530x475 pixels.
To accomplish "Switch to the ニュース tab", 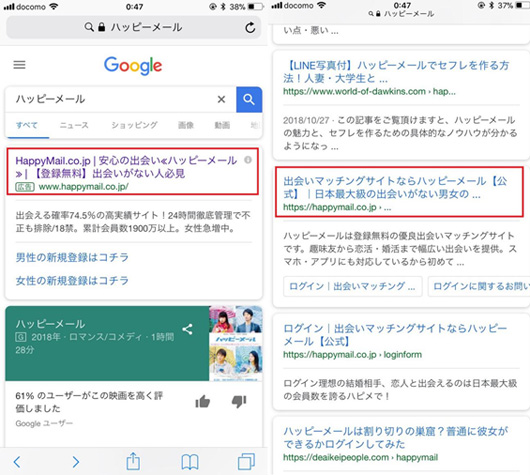I will point(74,125).
